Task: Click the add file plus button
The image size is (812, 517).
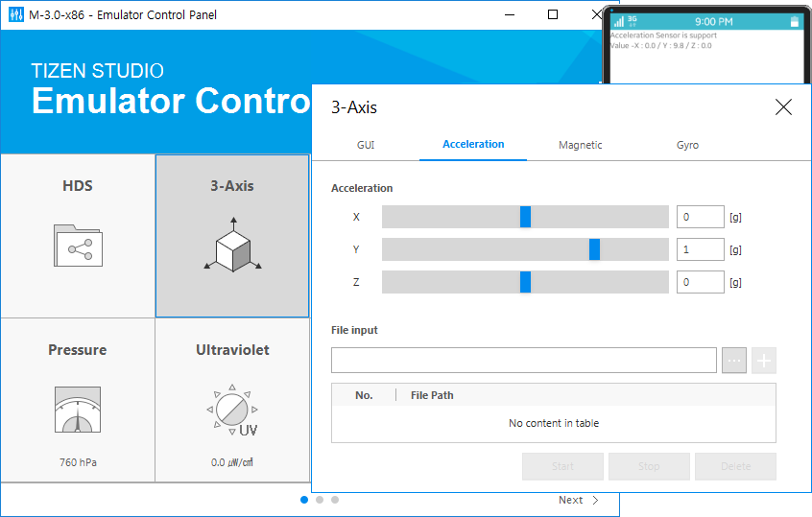Action: tap(764, 361)
